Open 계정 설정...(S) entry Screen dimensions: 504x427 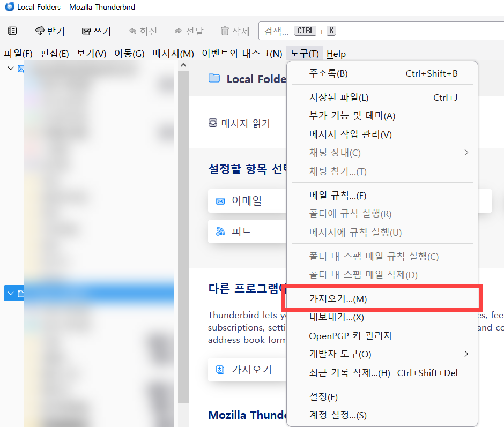(382, 415)
